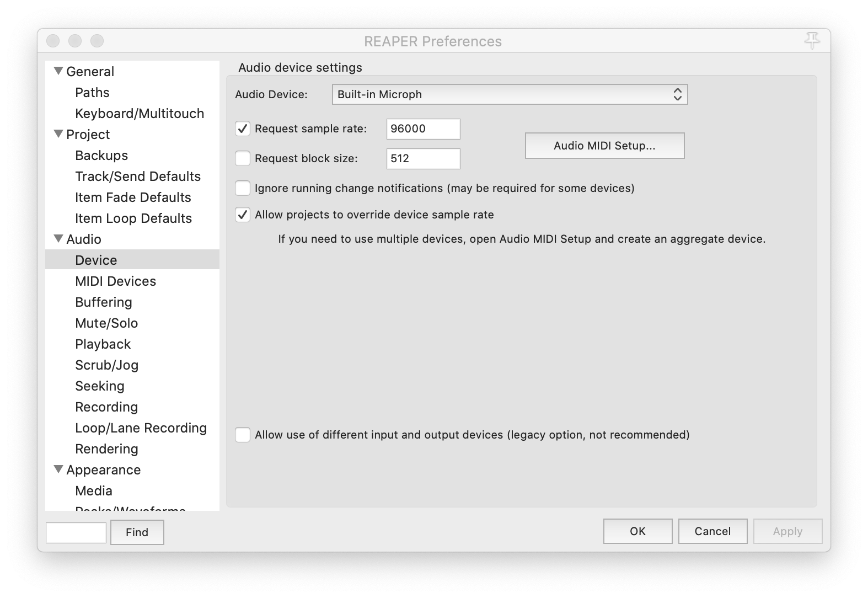Screen dimensions: 868x598
Task: Go to Buffering settings
Action: pos(104,302)
